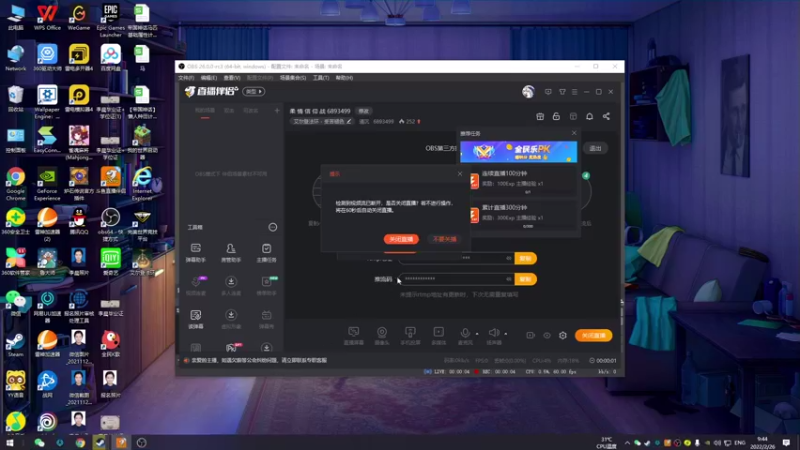Viewport: 800px width, 450px height.
Task: Close the 提示 dialog
Action: click(460, 173)
